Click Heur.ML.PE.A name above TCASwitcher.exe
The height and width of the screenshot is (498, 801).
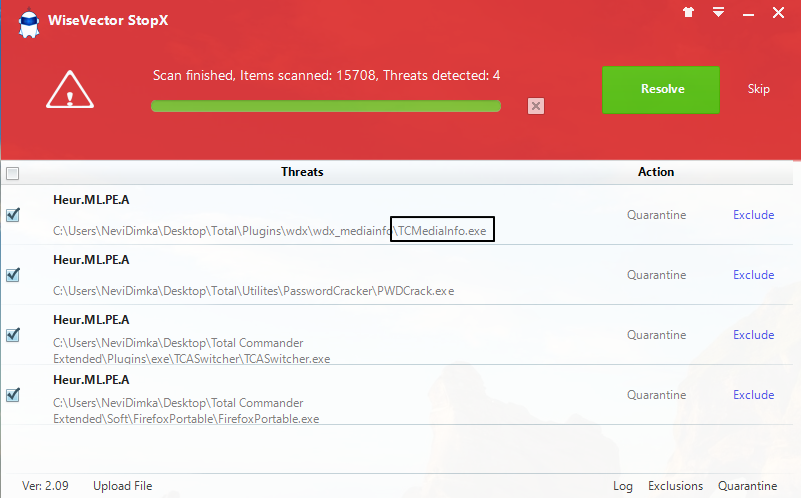pyautogui.click(x=91, y=320)
